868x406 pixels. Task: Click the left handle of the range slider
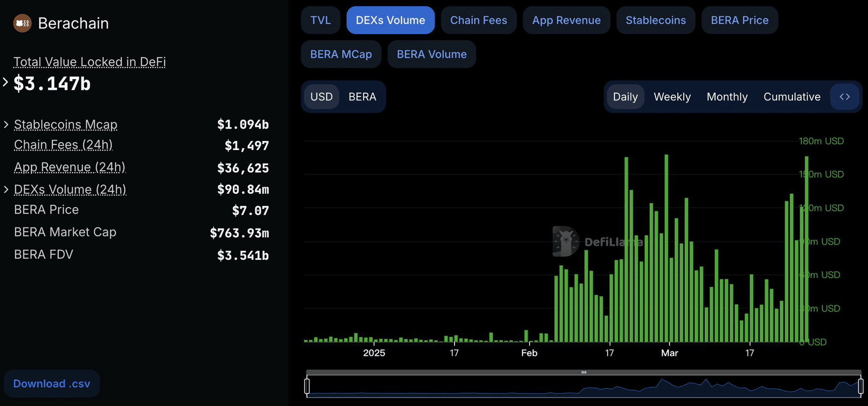coord(307,386)
